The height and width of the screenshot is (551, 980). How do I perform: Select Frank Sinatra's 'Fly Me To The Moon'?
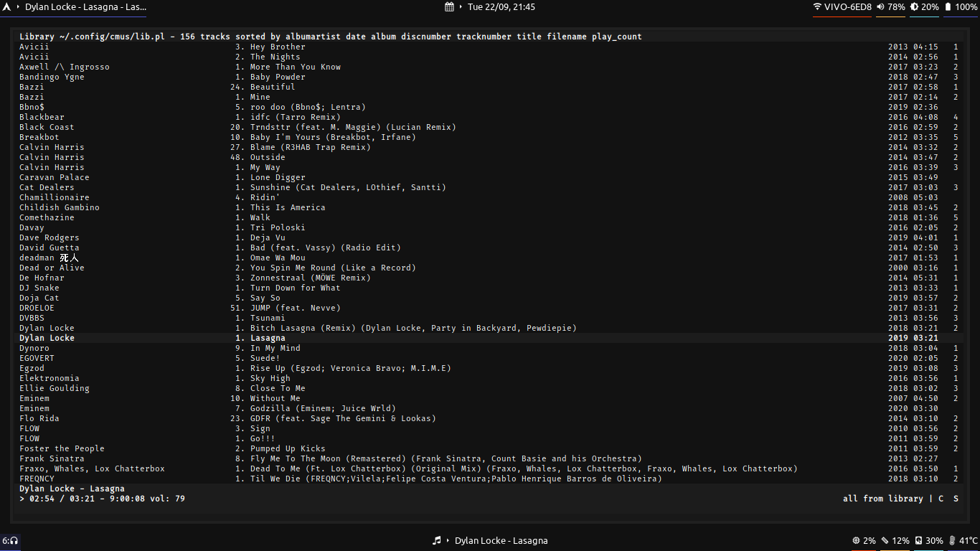pos(490,458)
